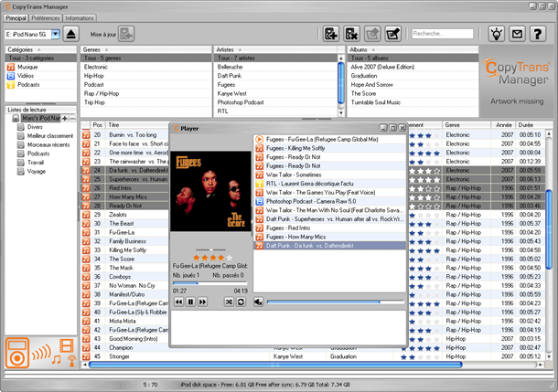Sort the Genres column header
This screenshot has height=392, width=558.
pos(146,49)
